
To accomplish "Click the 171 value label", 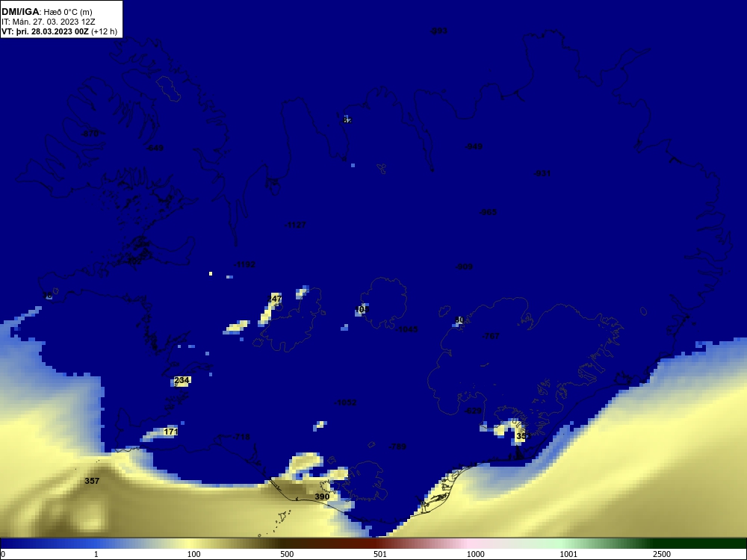I will (170, 432).
